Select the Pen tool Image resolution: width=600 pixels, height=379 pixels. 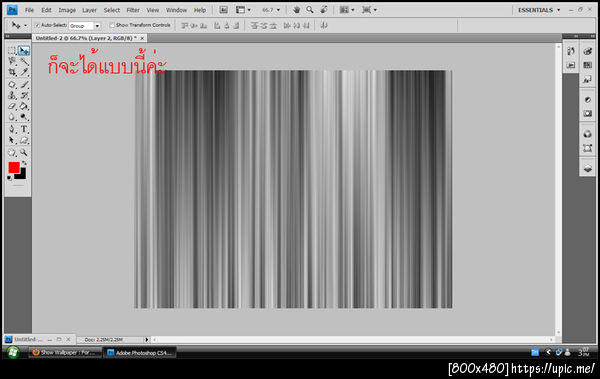click(12, 129)
